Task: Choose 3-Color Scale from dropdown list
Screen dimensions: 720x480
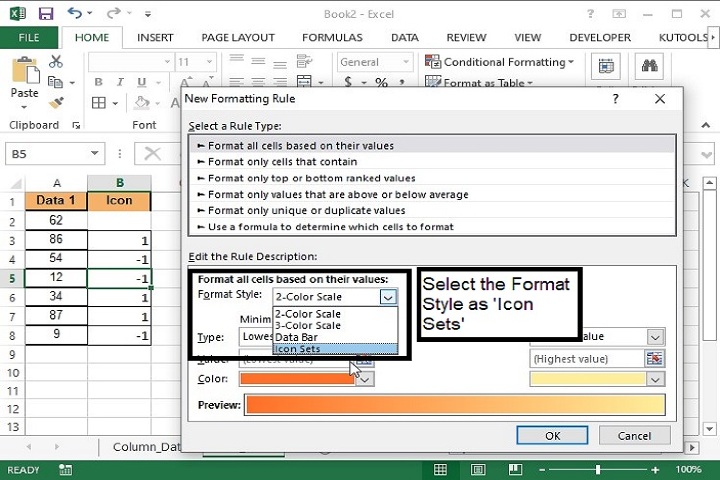Action: (x=335, y=325)
